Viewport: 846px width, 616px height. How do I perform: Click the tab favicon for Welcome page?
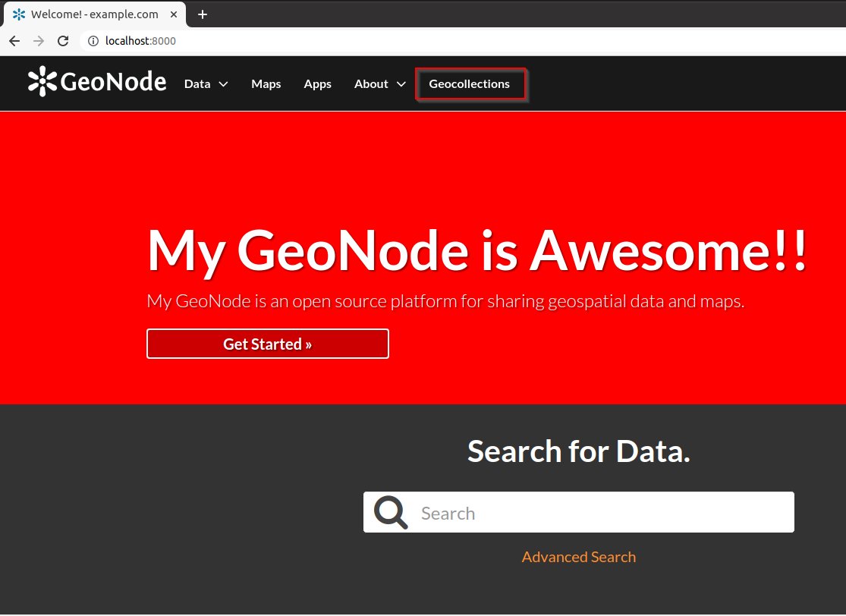19,14
